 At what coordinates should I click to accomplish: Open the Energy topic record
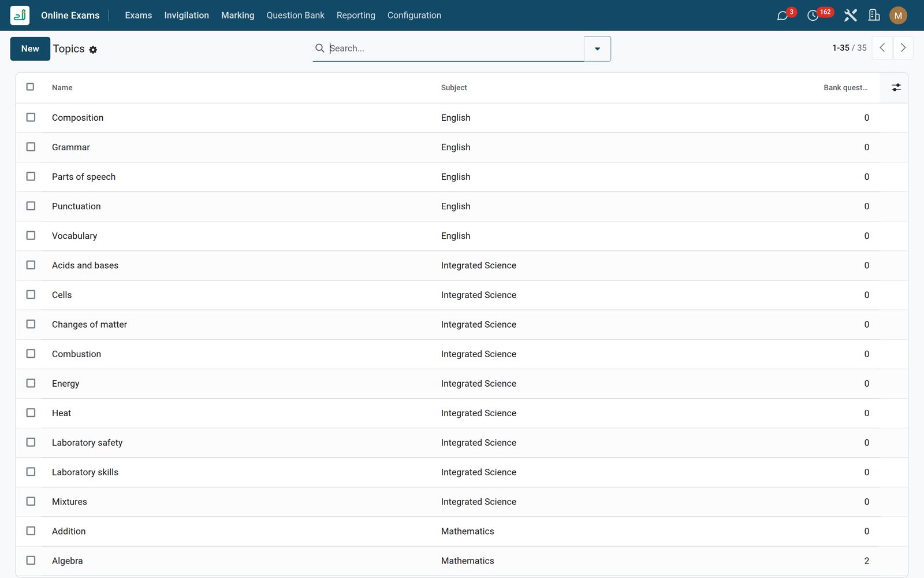pyautogui.click(x=65, y=383)
